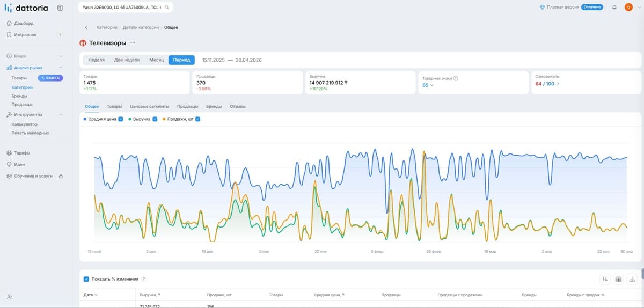
Task: Expand the Товарные знаки 65 dropdown
Action: click(x=428, y=85)
